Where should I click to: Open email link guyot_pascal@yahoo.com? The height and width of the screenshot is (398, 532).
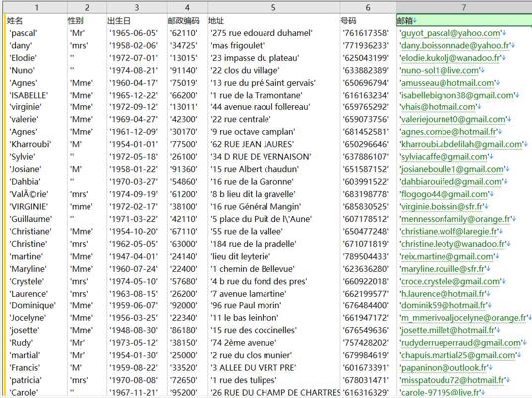450,33
